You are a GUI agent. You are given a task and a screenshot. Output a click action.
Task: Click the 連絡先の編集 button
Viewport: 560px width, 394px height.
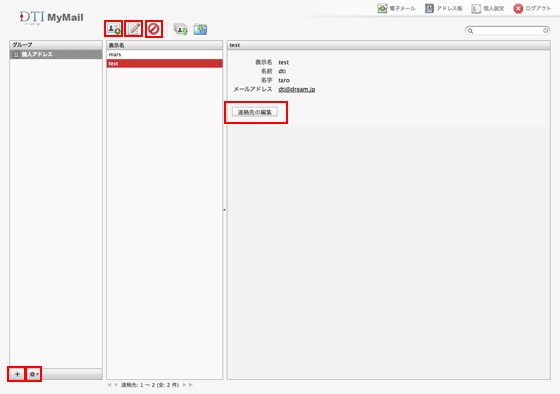pos(255,112)
